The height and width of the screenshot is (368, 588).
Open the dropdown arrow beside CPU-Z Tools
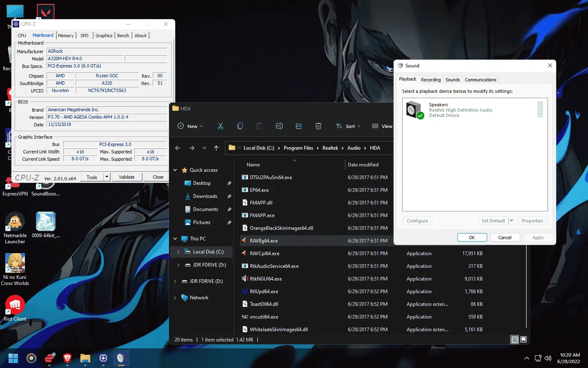107,177
